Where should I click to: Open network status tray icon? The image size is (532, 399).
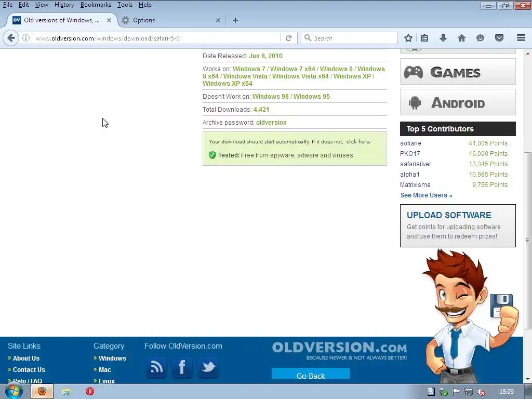click(x=468, y=392)
